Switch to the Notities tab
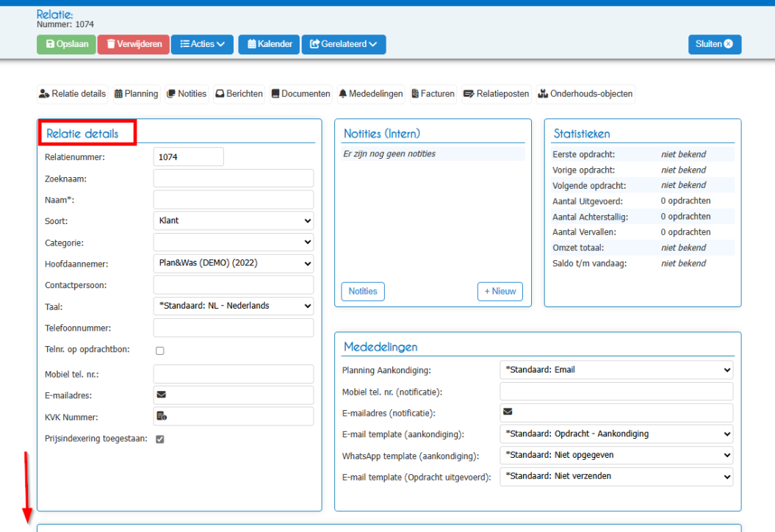775x532 pixels. [187, 94]
